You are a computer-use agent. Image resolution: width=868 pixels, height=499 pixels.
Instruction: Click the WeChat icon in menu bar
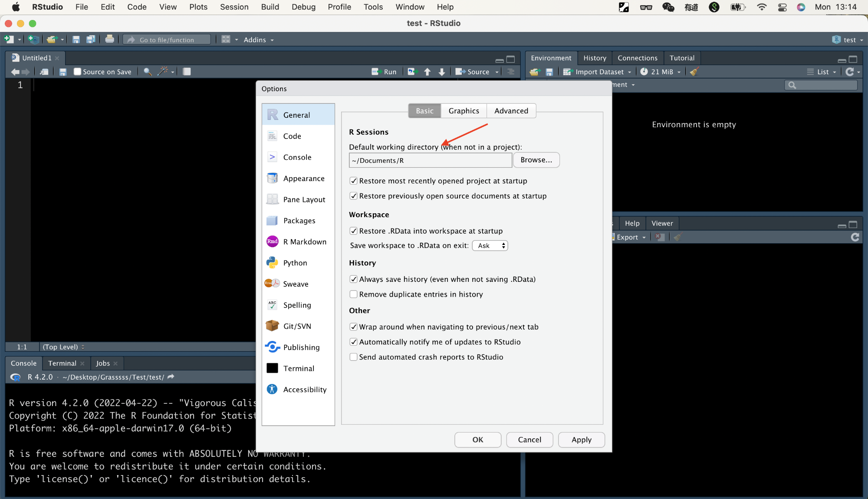[x=668, y=7]
